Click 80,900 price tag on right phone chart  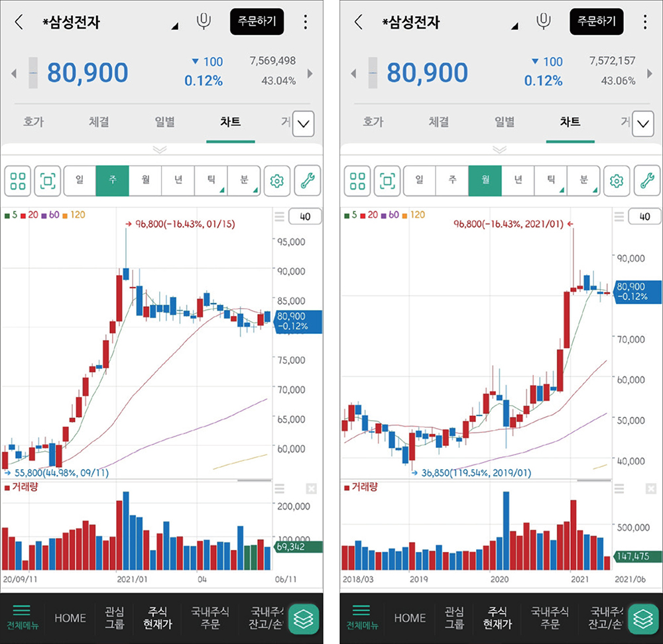coord(638,292)
